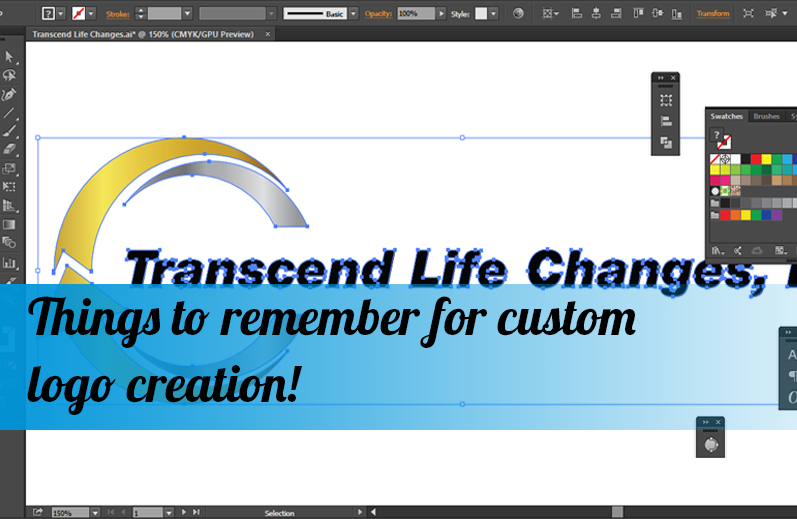Select the Direct Selection arrow tool
Screen dimensions: 797x519
9,56
